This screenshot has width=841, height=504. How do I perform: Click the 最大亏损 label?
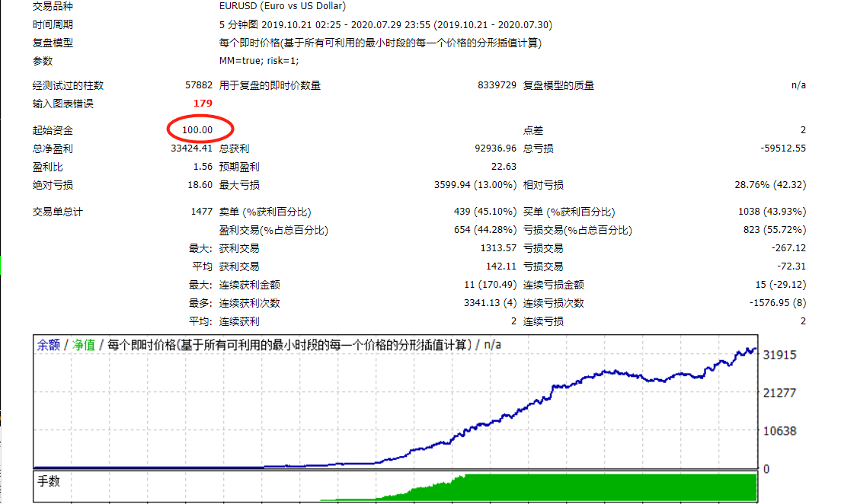click(x=239, y=185)
